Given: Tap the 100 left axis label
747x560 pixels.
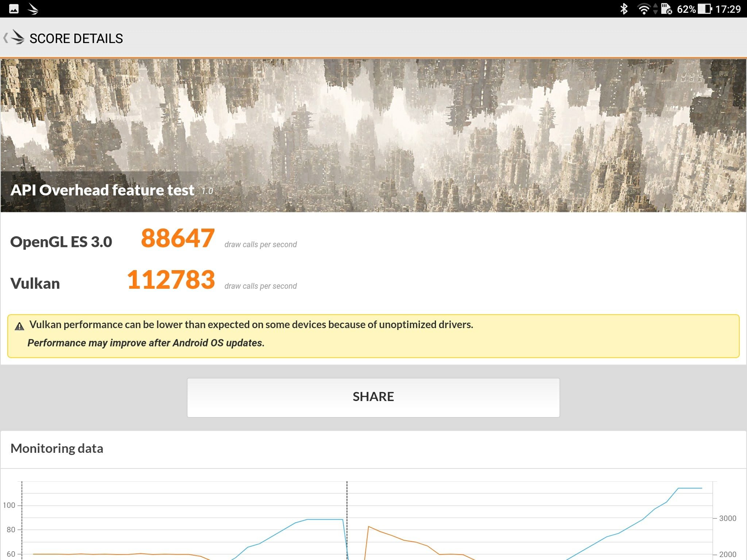Looking at the screenshot, I should point(9,505).
